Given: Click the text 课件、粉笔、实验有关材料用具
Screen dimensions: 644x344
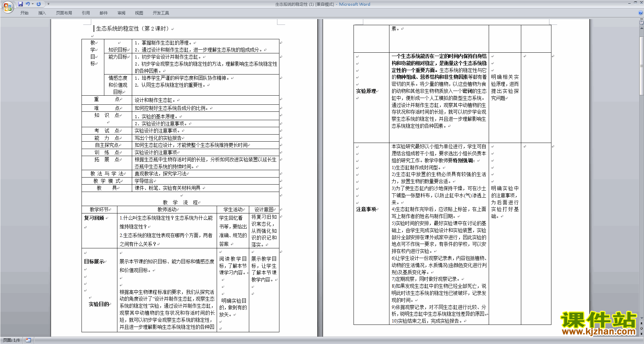Looking at the screenshot, I should (167, 188).
